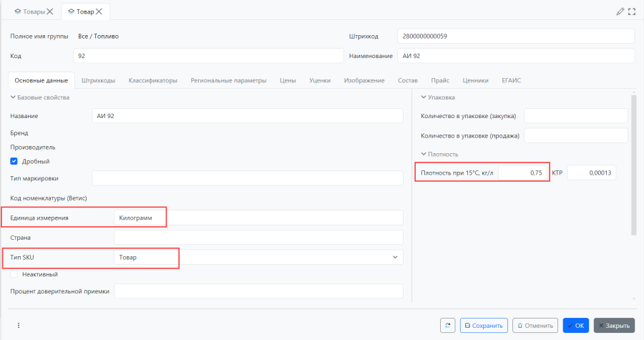Open the three-dot options menu

[19, 326]
